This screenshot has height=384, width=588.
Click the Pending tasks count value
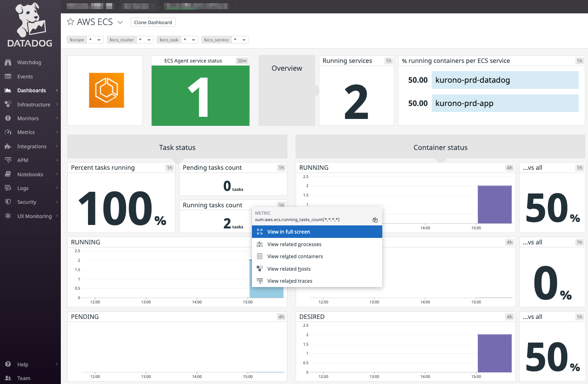tap(233, 186)
